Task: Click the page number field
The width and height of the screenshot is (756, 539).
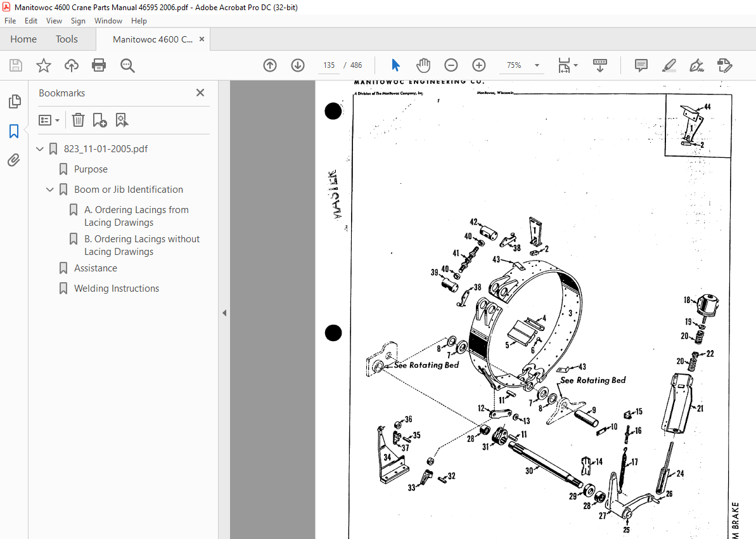Action: pyautogui.click(x=329, y=65)
